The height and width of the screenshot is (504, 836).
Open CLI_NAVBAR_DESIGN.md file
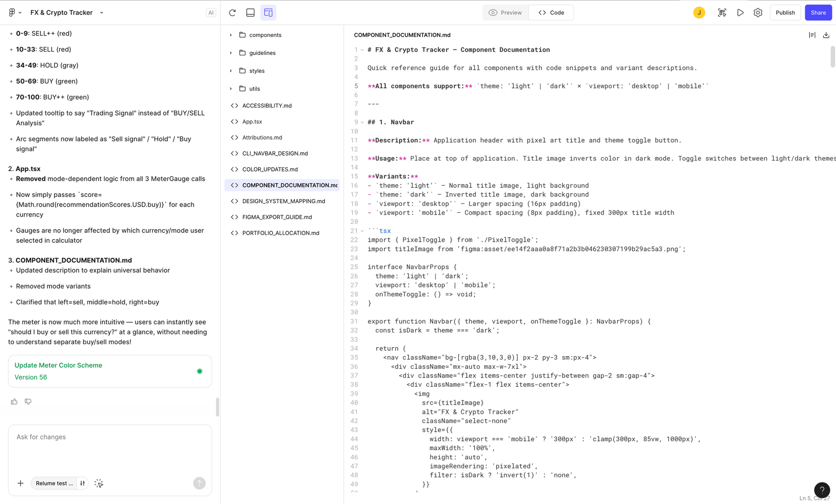[282, 153]
